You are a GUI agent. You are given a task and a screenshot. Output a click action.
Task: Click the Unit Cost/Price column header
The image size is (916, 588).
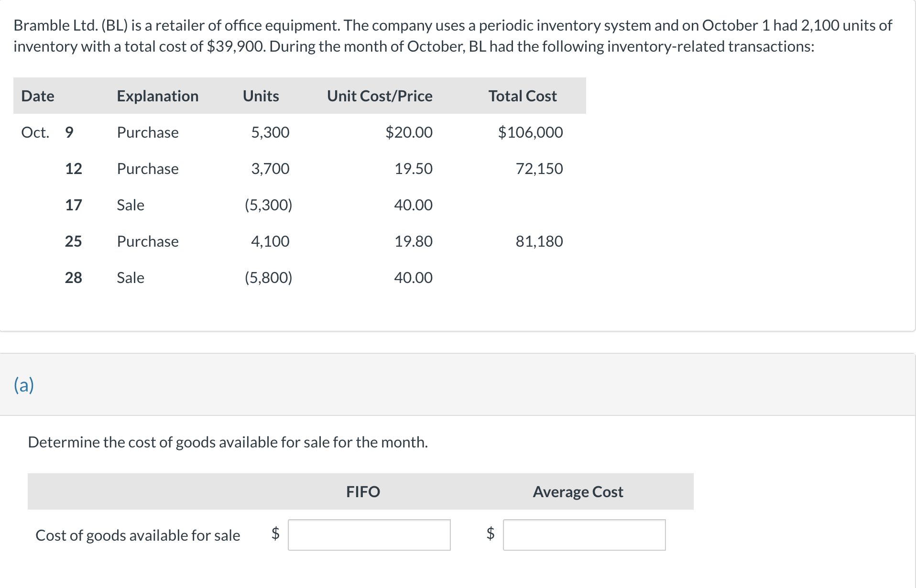tap(380, 96)
